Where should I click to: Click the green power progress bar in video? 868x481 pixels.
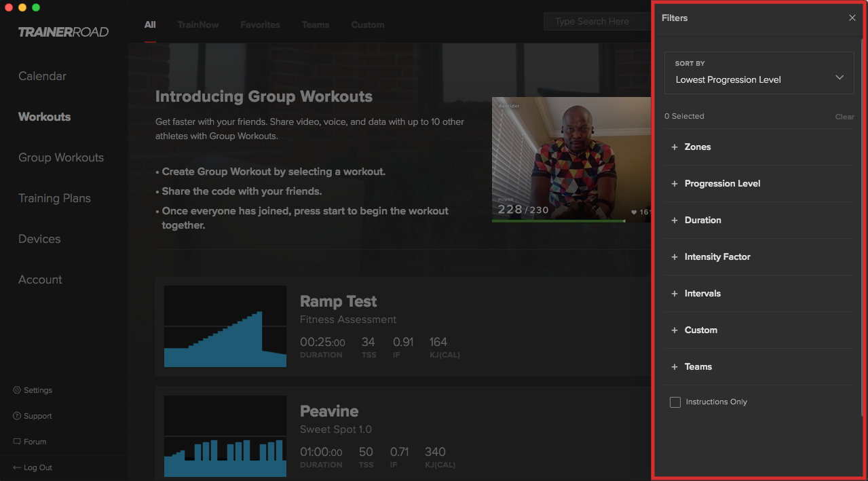pyautogui.click(x=559, y=220)
